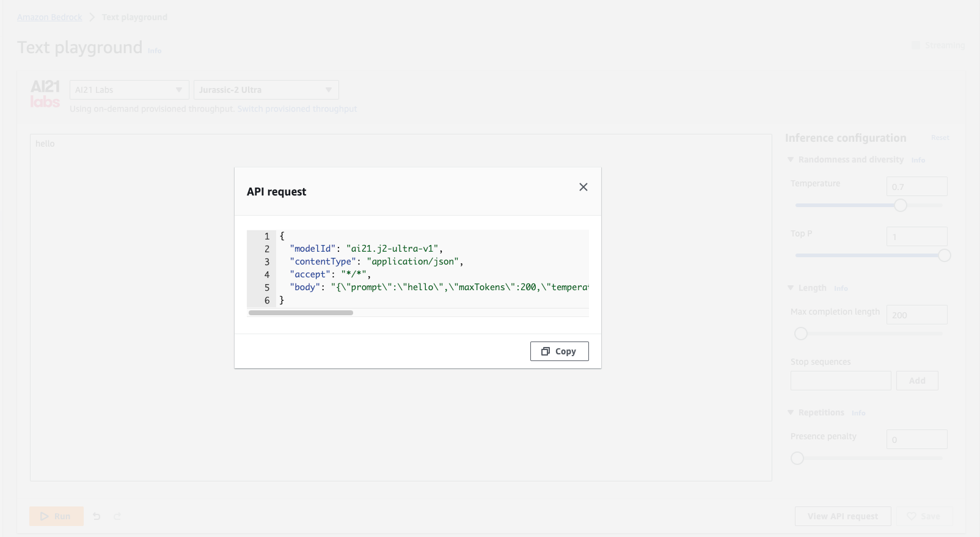Click Switch provisioned throughput link
The width and height of the screenshot is (980, 537).
297,109
